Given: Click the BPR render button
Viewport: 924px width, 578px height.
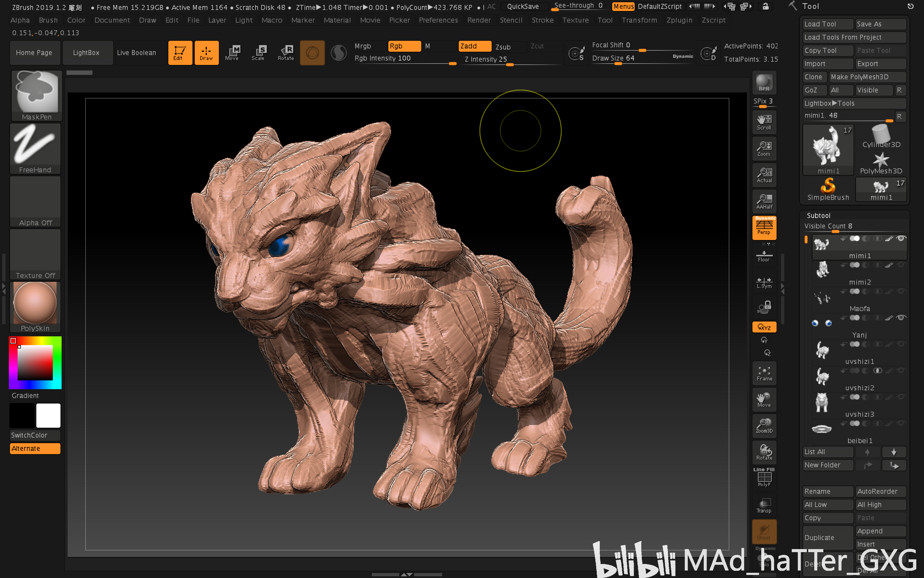Looking at the screenshot, I should [x=764, y=83].
